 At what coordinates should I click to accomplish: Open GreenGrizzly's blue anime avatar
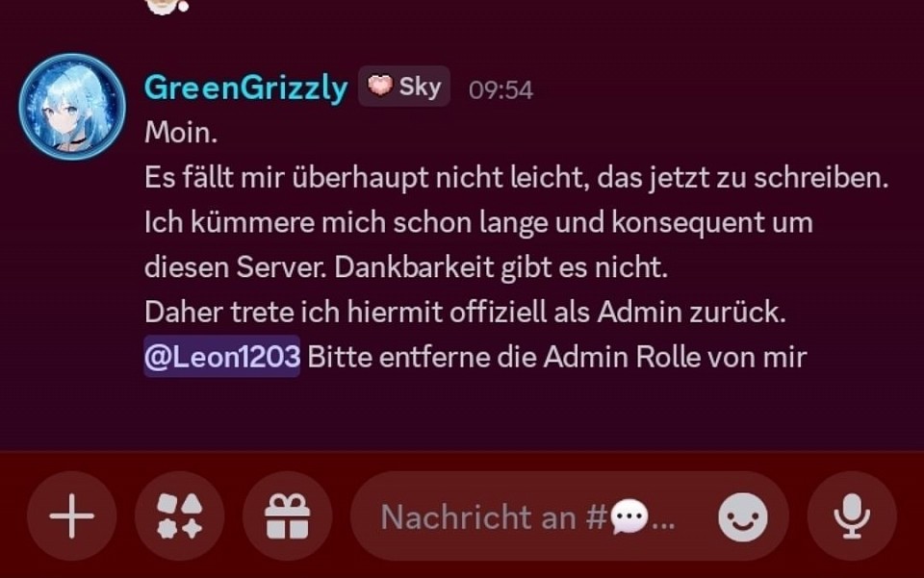click(72, 107)
